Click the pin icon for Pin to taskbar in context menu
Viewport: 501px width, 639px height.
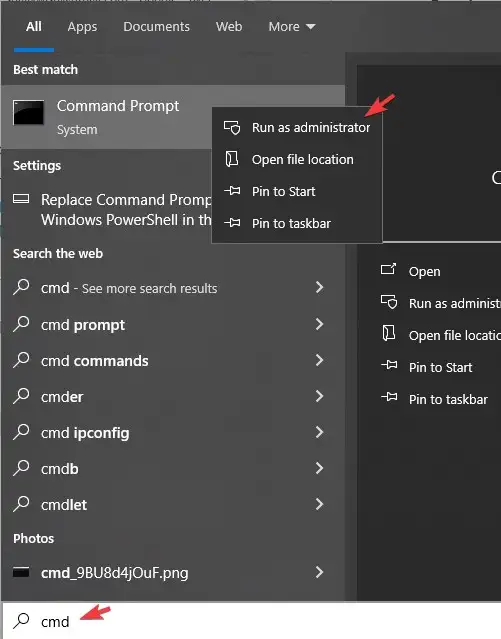[x=232, y=223]
